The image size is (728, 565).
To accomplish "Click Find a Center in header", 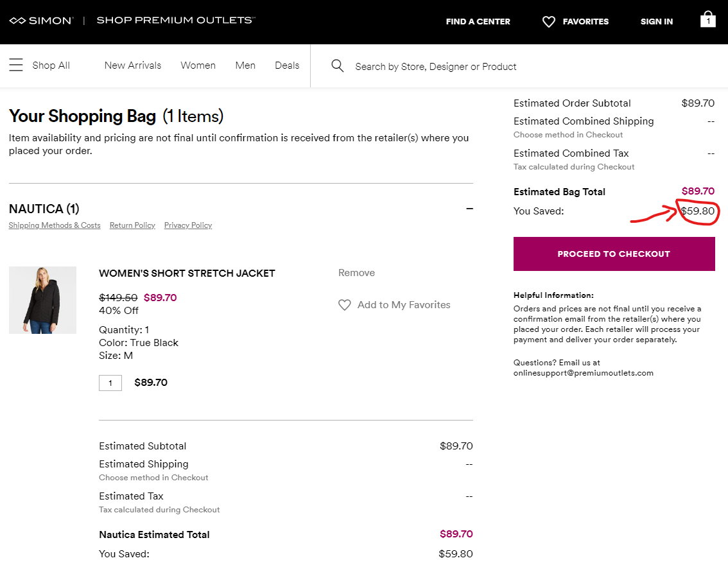I will tap(478, 22).
